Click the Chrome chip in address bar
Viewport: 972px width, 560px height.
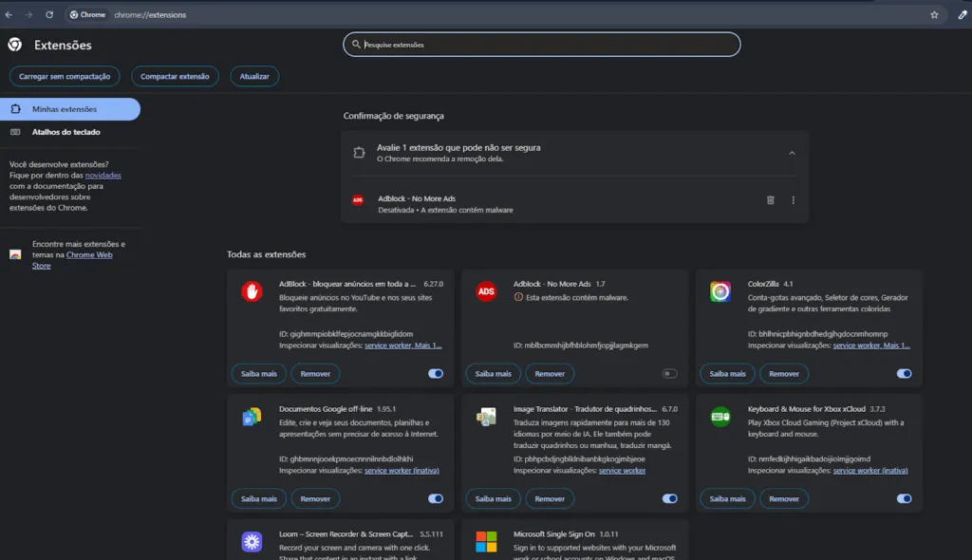tap(87, 15)
